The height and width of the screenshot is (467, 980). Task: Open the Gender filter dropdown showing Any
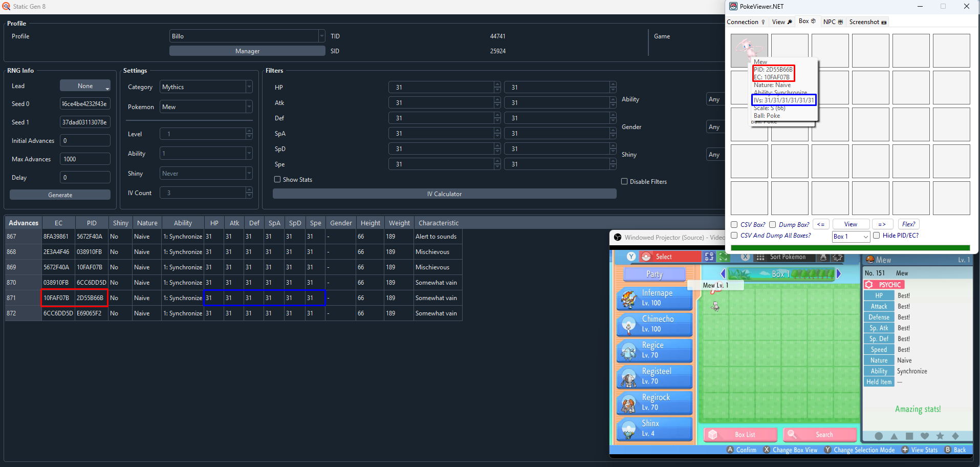tap(715, 127)
